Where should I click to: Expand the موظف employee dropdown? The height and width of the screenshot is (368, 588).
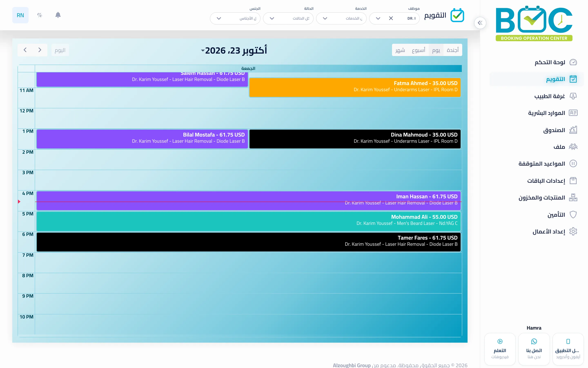(378, 18)
